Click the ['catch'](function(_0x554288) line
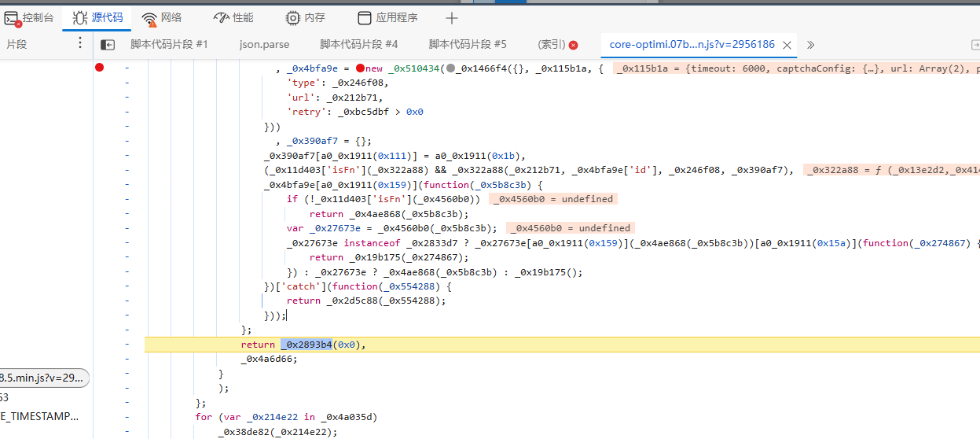The width and height of the screenshot is (980, 439). pos(358,286)
